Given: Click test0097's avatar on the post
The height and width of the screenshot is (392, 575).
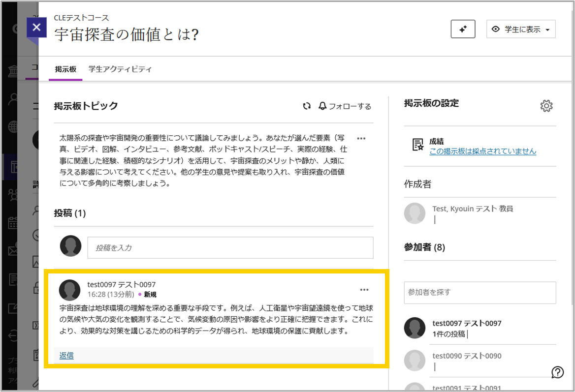Looking at the screenshot, I should 70,290.
